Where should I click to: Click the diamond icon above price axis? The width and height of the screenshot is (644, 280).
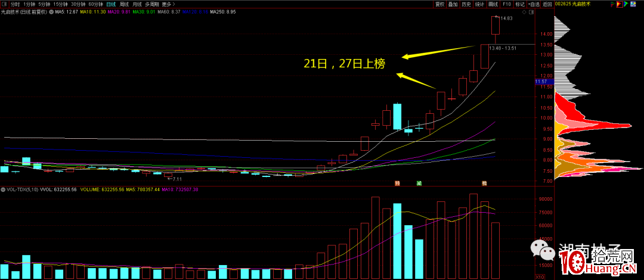coord(525,13)
